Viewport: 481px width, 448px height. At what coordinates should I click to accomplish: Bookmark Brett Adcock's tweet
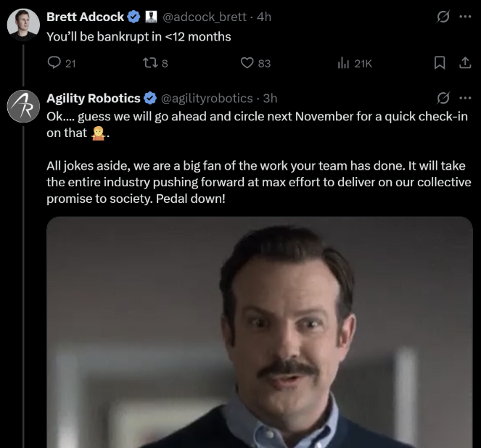coord(439,63)
